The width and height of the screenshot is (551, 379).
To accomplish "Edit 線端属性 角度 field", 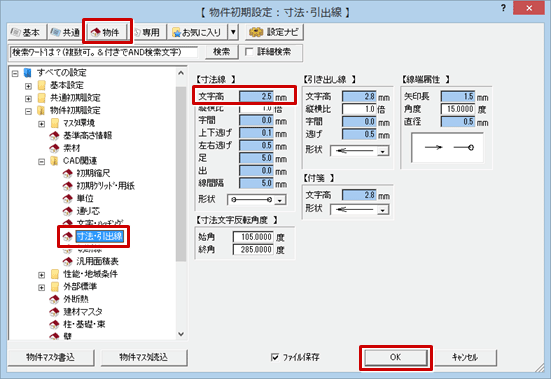I will pos(458,109).
